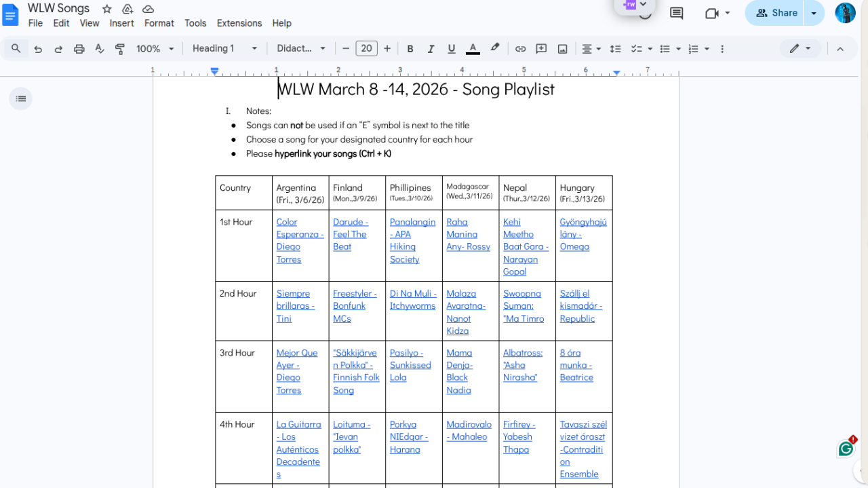Screen dimensions: 868x488
Task: Open the Extensions menu
Action: click(x=239, y=23)
